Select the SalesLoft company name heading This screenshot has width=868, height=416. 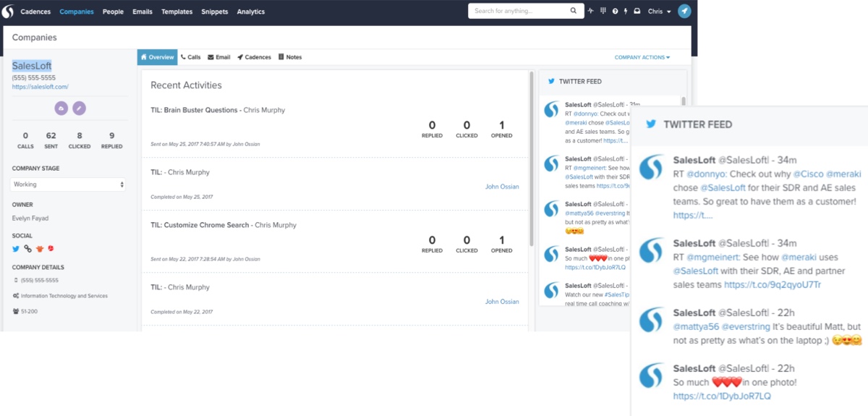click(32, 66)
